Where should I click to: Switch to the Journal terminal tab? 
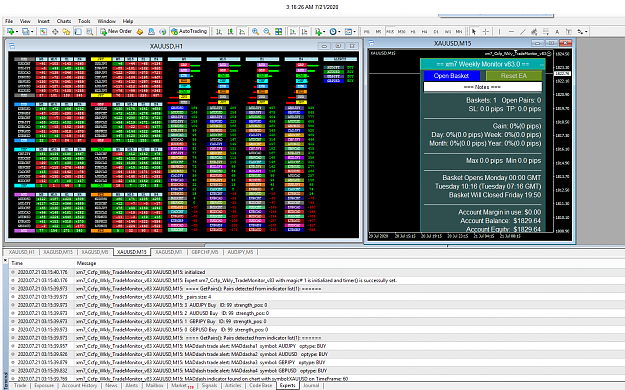(311, 386)
